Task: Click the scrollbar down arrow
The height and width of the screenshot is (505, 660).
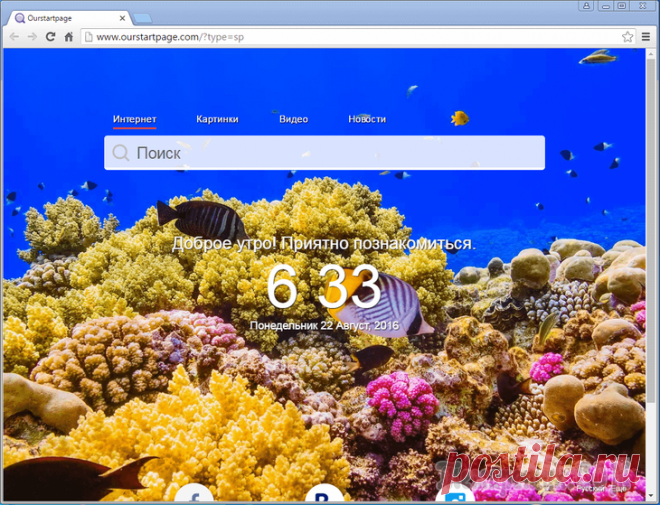Action: pos(651,496)
